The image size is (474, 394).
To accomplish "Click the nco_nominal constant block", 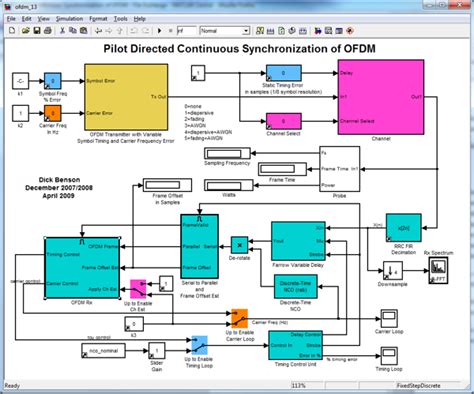I will pos(103,351).
